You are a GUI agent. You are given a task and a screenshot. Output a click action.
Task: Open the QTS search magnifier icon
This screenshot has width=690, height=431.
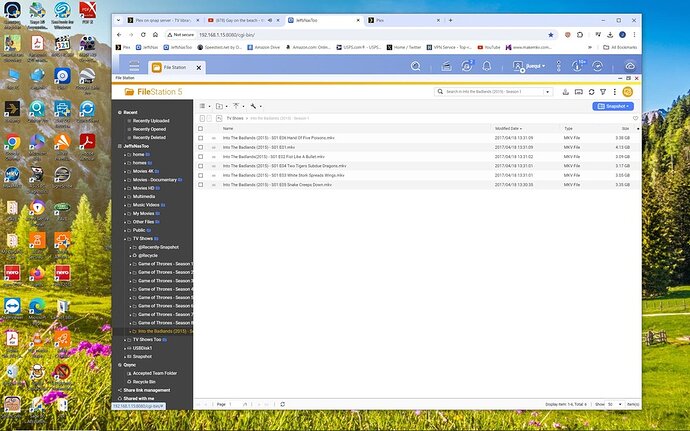[x=415, y=66]
